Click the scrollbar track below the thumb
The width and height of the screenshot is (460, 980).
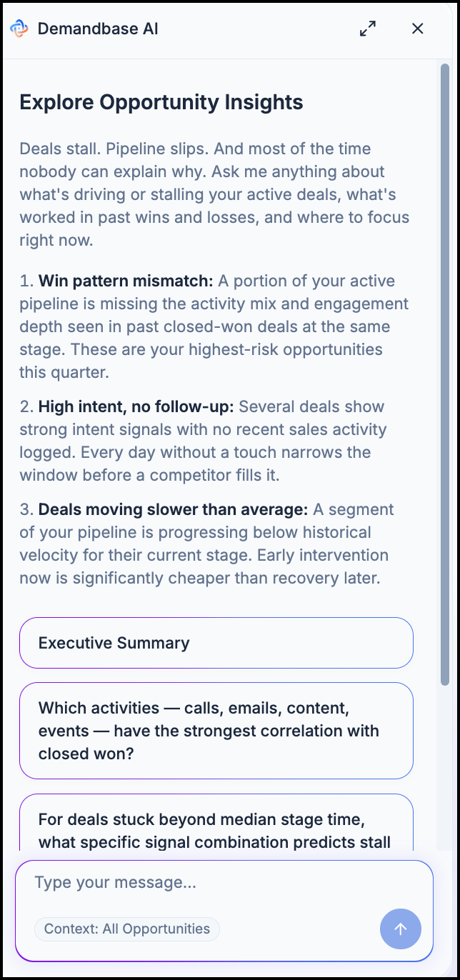444,768
